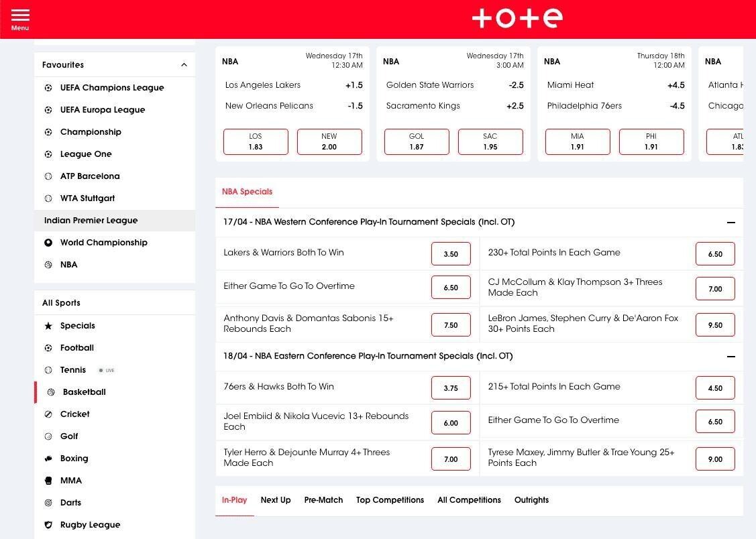Click the Cricket sport icon
Viewport: 756px width, 539px height.
coord(48,414)
